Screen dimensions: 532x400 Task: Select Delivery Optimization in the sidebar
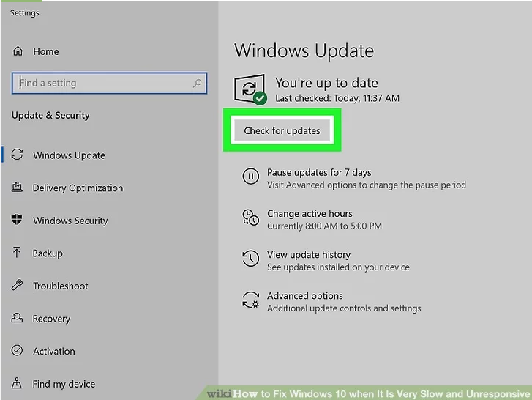[x=78, y=188]
